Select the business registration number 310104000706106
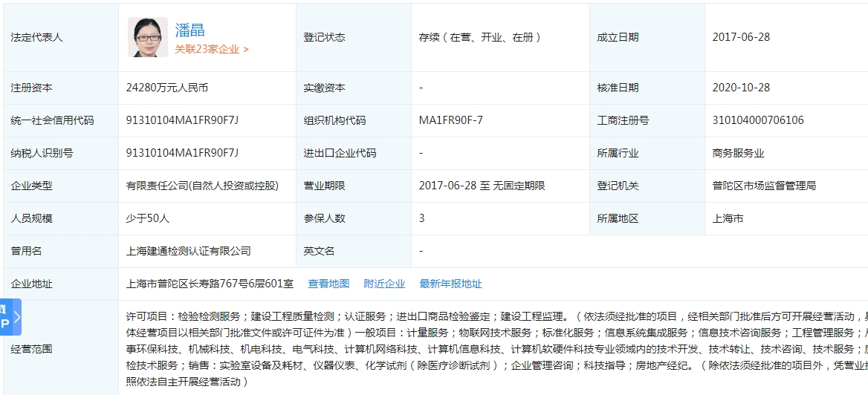 [757, 120]
